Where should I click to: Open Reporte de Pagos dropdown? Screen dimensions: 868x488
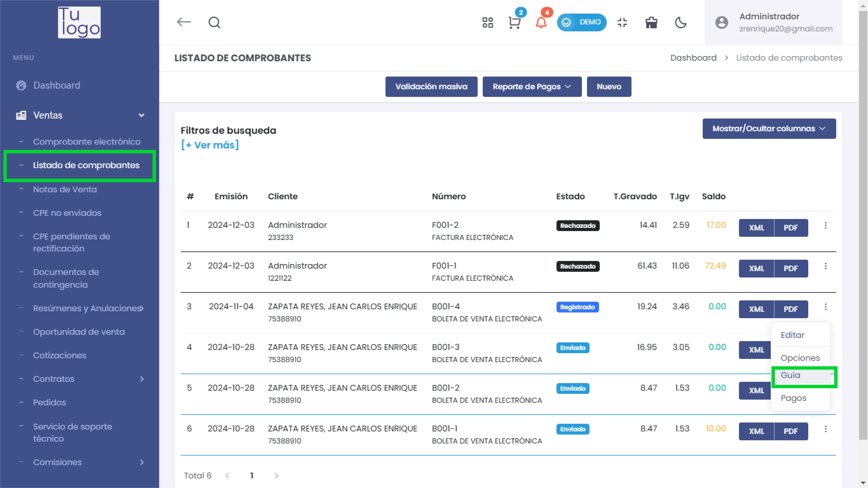tap(532, 87)
